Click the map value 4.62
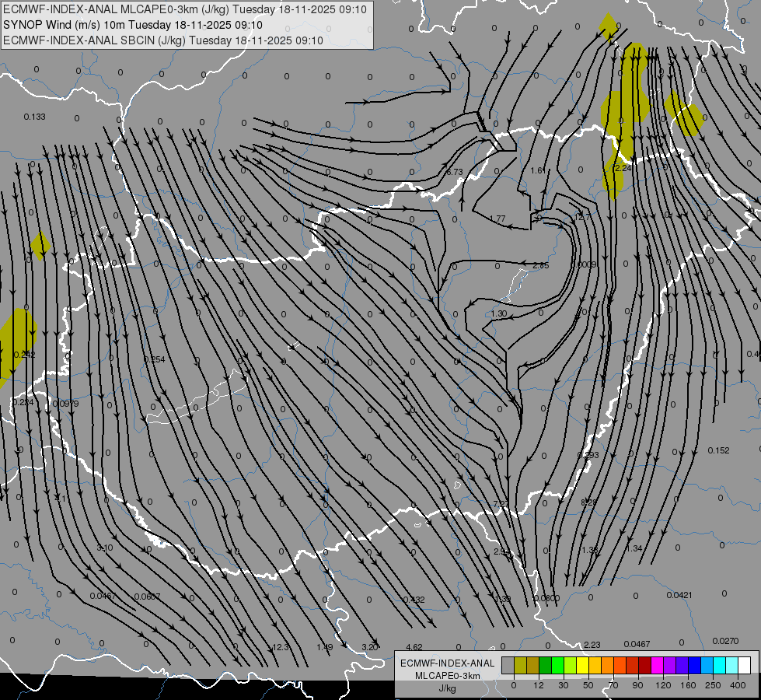 coord(414,647)
